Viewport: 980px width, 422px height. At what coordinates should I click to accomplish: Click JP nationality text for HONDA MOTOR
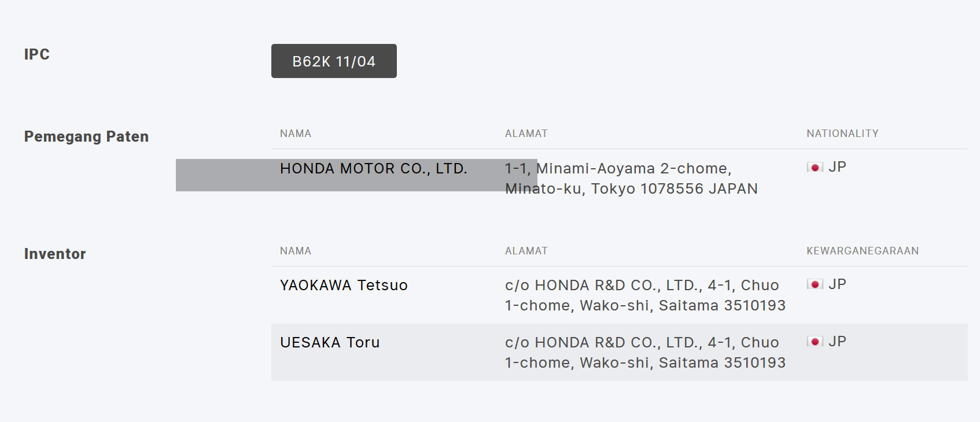[837, 167]
